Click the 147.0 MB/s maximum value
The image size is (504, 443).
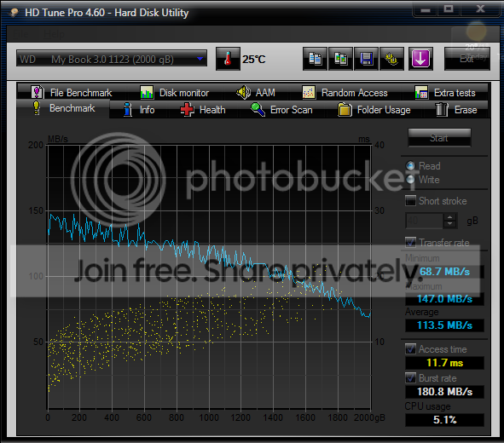(444, 299)
